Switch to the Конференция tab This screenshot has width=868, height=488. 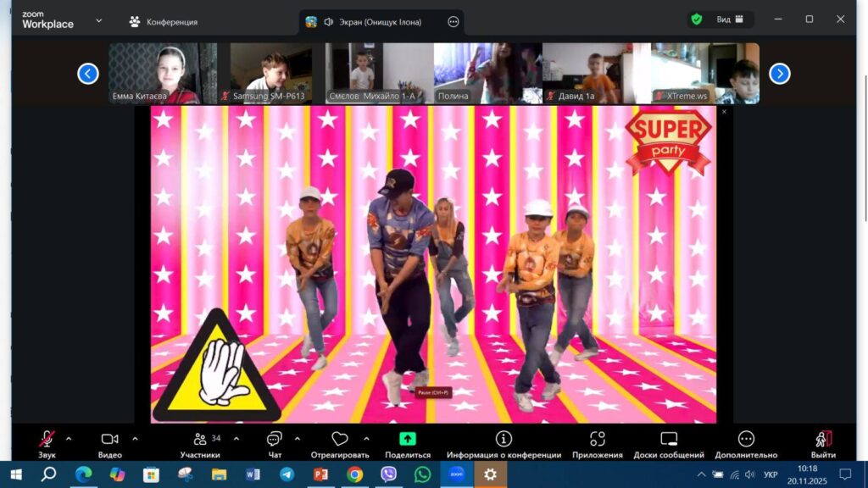pos(163,21)
